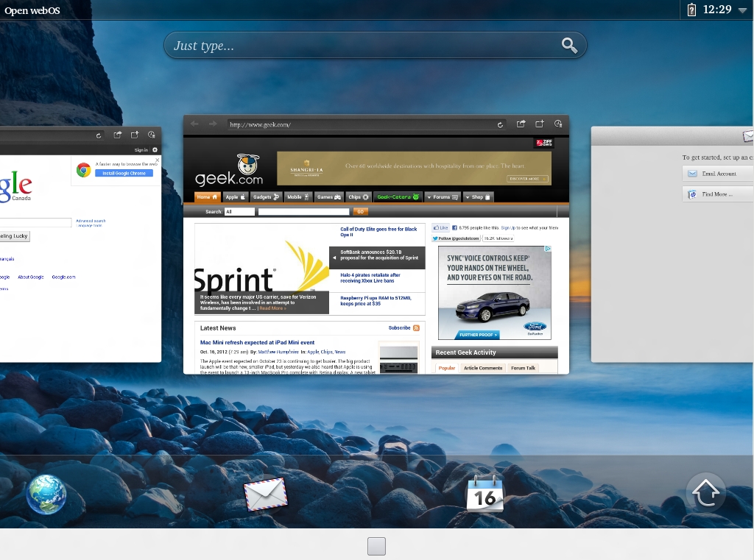Open Raspberry Pi RAM headline
Screen dimensions: 754x560
tap(376, 301)
